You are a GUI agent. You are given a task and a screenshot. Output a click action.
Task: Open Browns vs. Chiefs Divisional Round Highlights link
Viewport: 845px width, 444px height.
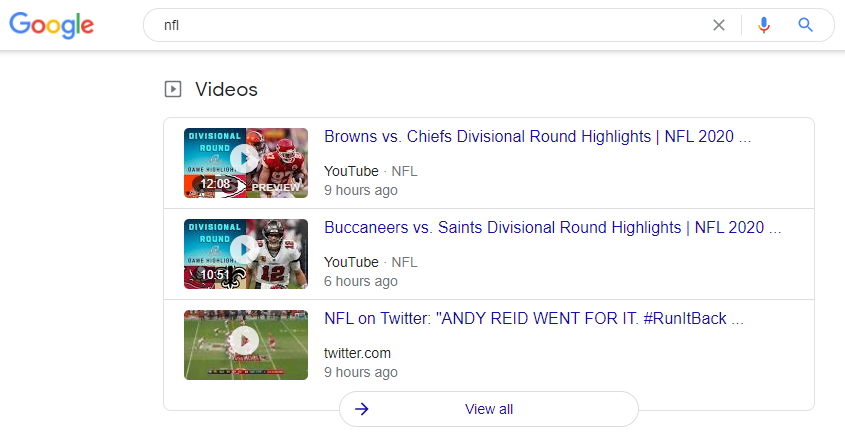[x=537, y=136]
